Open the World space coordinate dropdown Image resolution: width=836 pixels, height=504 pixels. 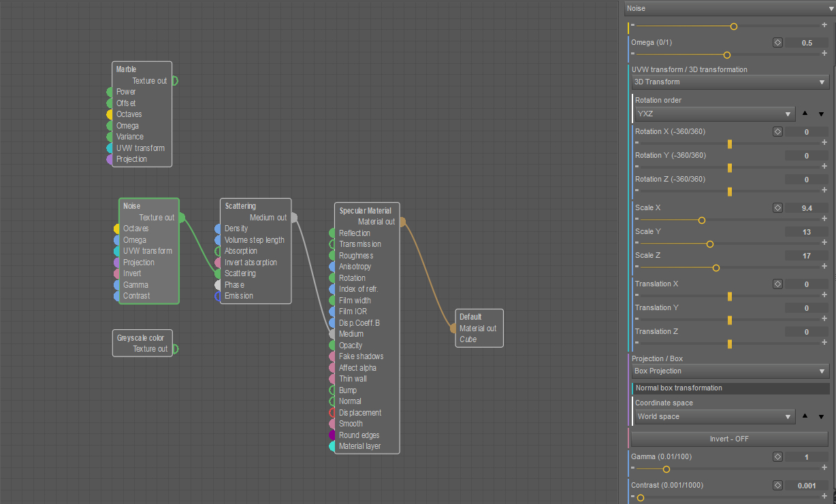click(x=715, y=416)
